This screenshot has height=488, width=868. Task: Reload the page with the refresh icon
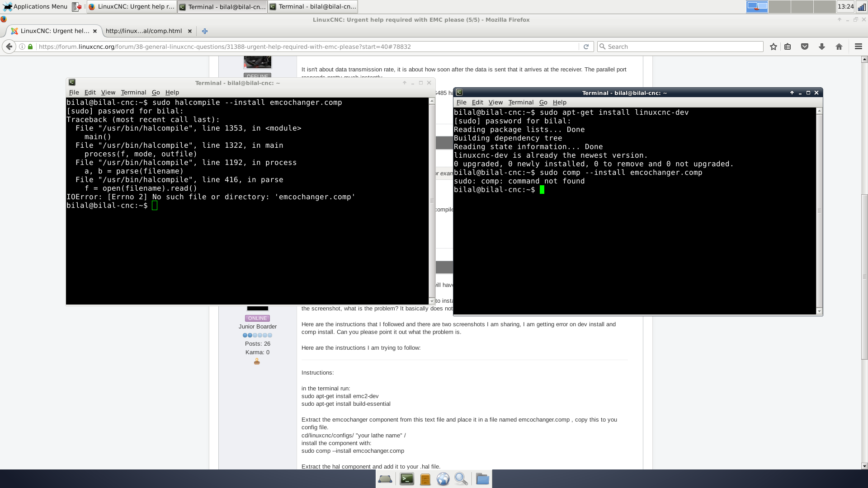point(586,47)
